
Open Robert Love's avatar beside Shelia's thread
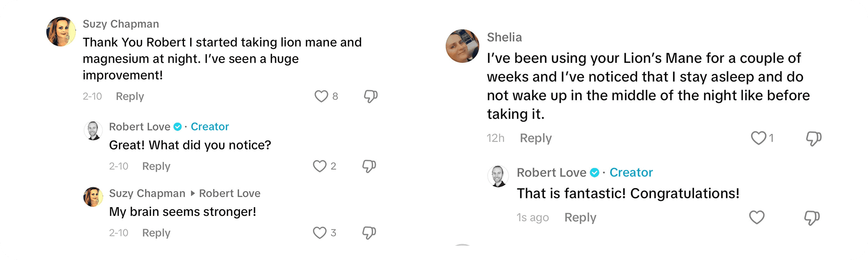498,176
